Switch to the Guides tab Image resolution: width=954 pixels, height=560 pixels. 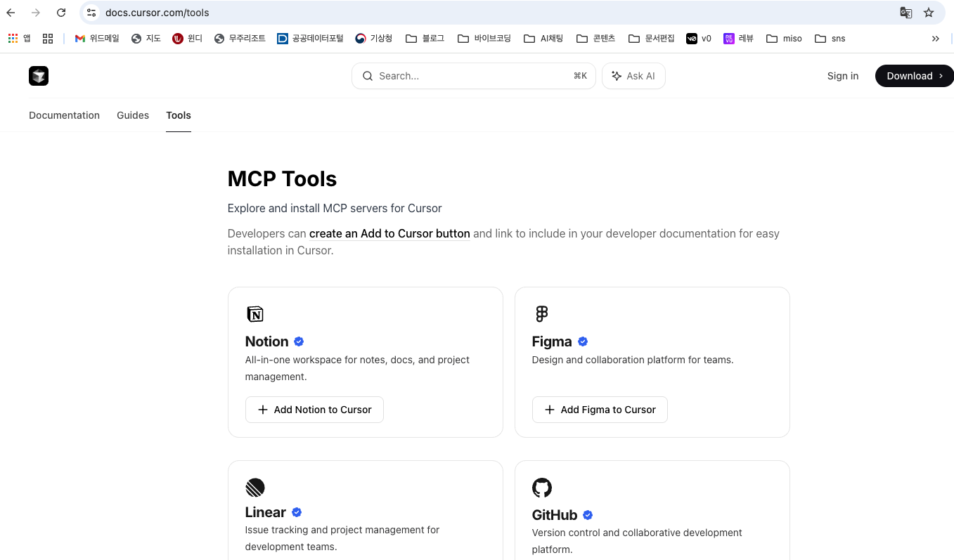[x=133, y=115]
